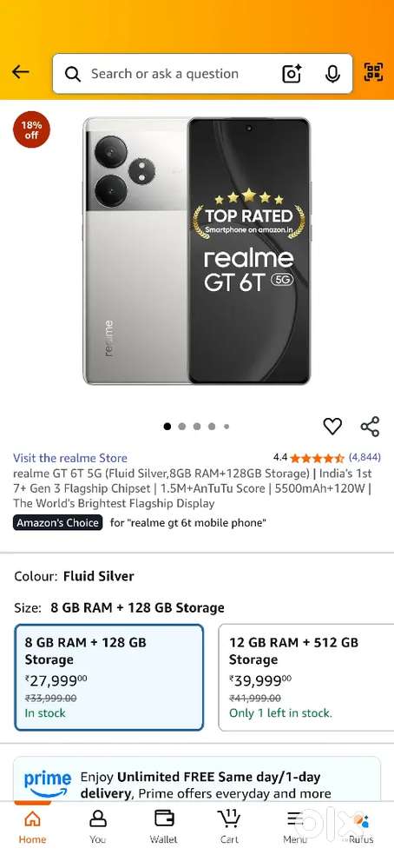
Task: Tap the share icon
Action: pos(370,427)
